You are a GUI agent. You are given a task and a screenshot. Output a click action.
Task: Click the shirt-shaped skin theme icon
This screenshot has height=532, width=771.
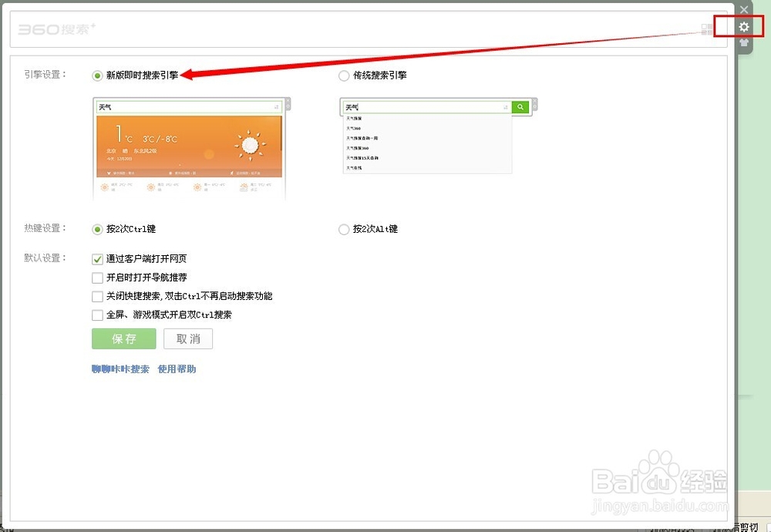tap(743, 43)
